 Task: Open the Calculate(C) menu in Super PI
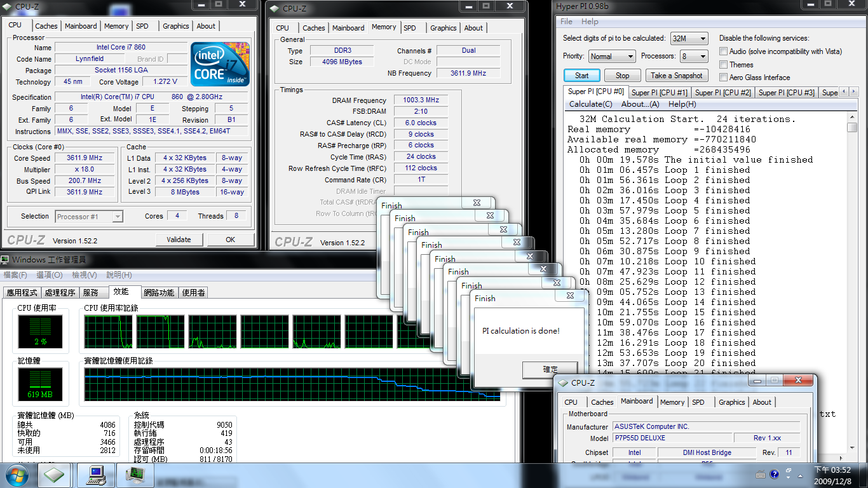tap(591, 104)
